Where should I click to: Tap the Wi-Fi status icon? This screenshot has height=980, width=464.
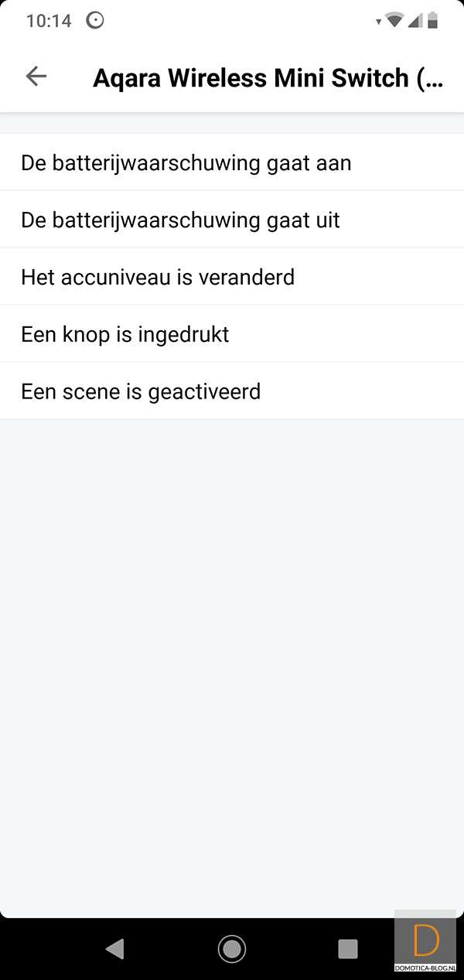click(x=394, y=21)
